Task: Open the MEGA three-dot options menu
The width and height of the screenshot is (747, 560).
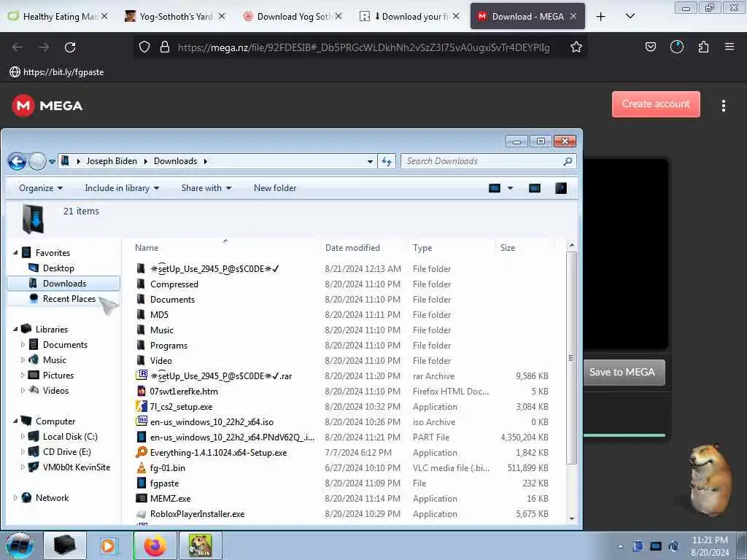Action: tap(723, 105)
